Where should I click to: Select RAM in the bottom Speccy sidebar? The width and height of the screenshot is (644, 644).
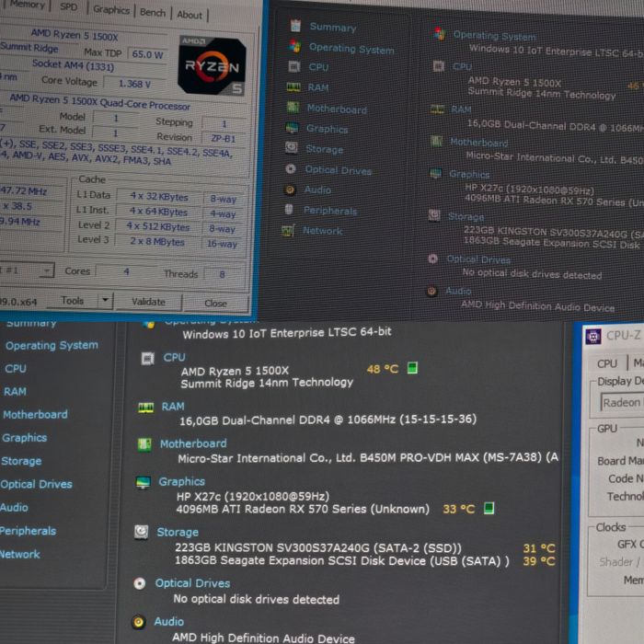[15, 391]
